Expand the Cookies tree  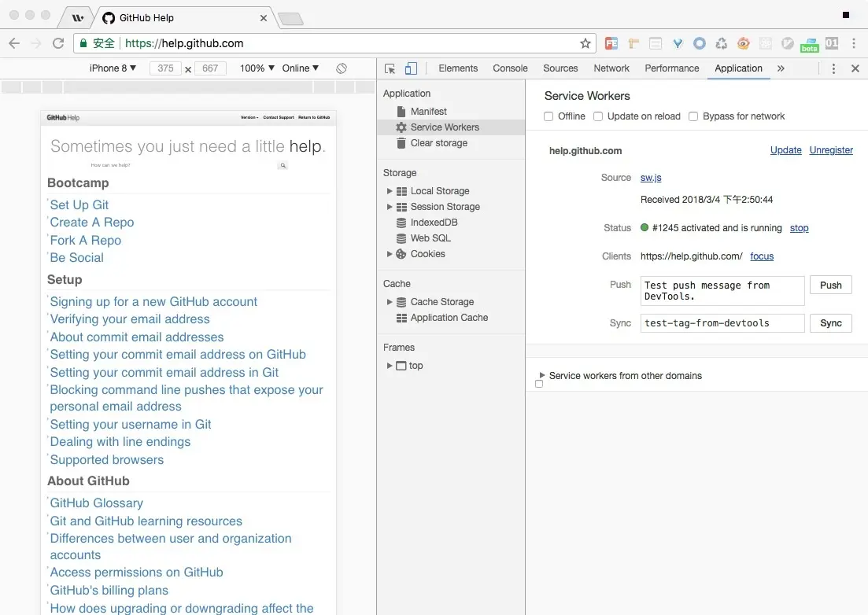point(390,254)
